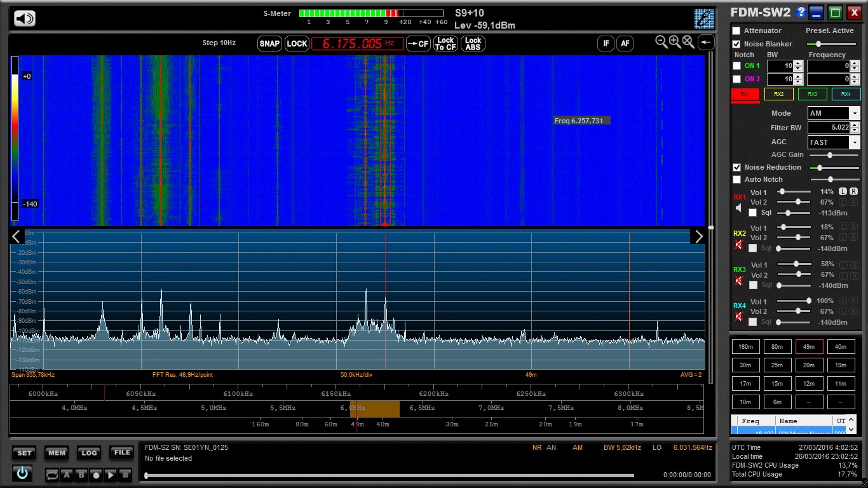This screenshot has width=868, height=488.
Task: Enable the Auto Notch checkbox
Action: pos(736,180)
